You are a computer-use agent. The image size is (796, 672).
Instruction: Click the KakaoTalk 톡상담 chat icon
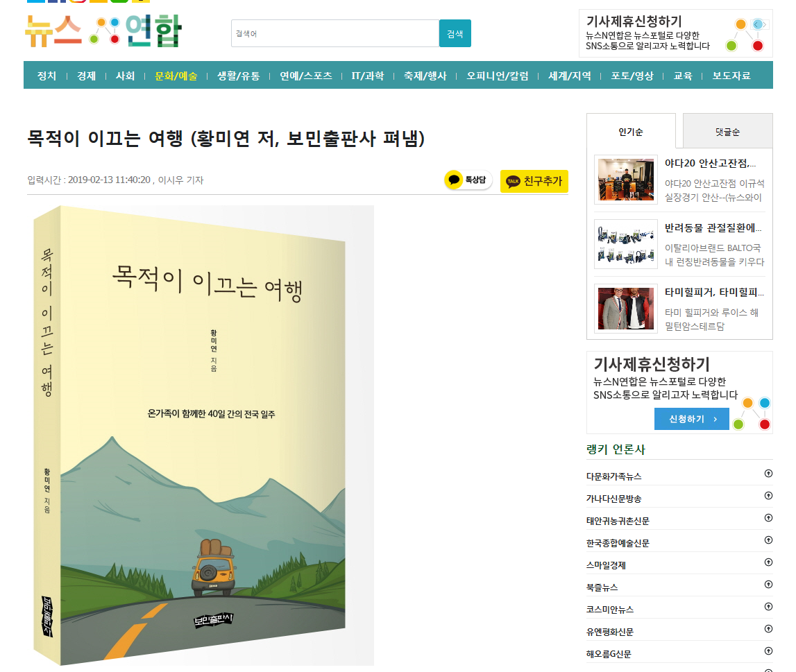tap(468, 180)
